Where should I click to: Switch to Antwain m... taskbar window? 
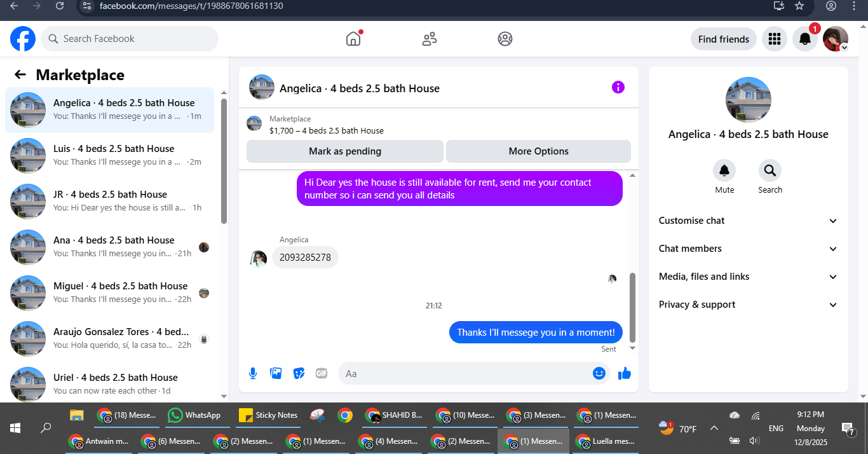tap(98, 441)
